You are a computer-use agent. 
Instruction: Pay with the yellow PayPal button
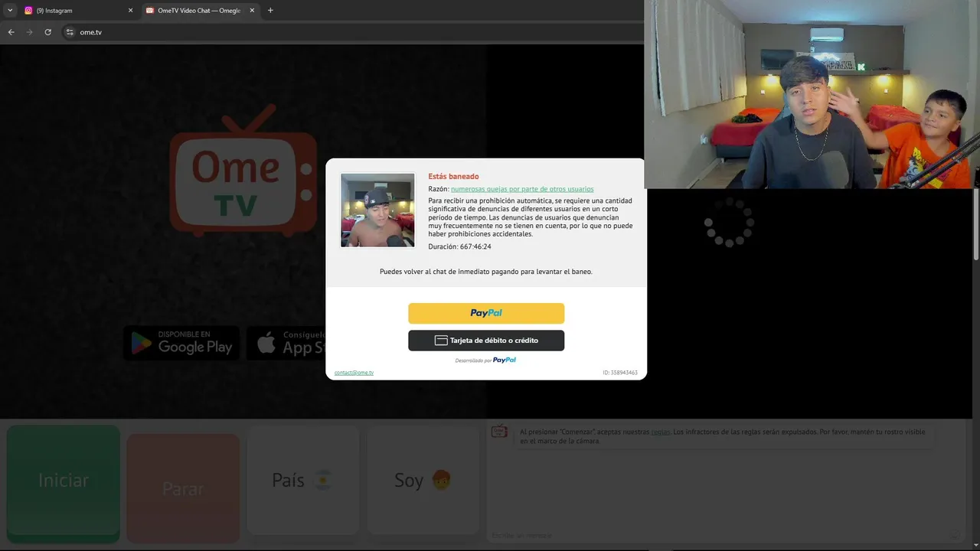pyautogui.click(x=486, y=313)
